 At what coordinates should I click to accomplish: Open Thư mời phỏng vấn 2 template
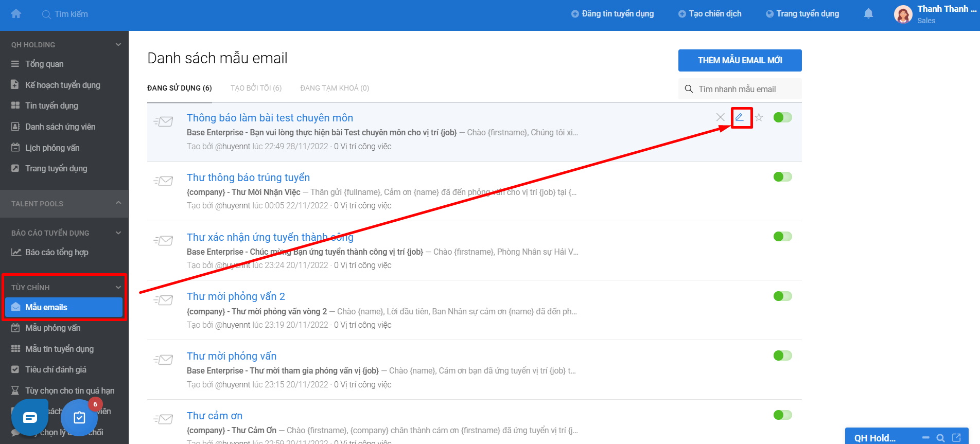[x=236, y=296]
